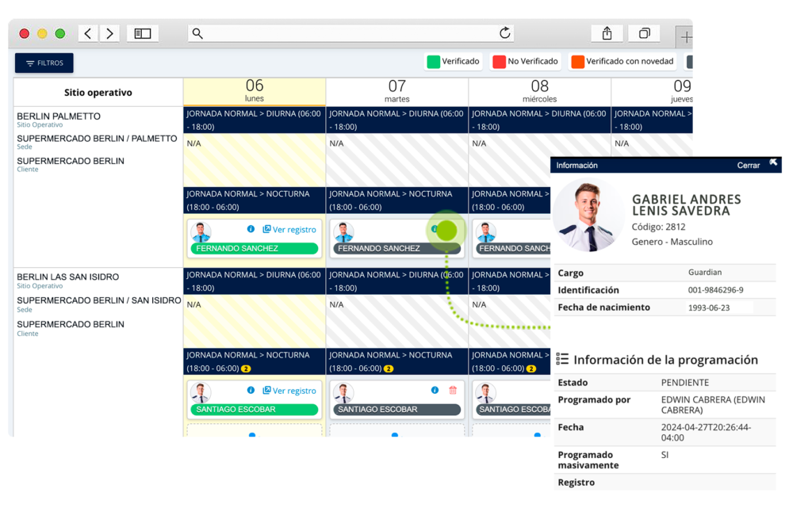Click info icon on Santiago Escobar's Monday card
812x523 pixels.
click(x=251, y=391)
